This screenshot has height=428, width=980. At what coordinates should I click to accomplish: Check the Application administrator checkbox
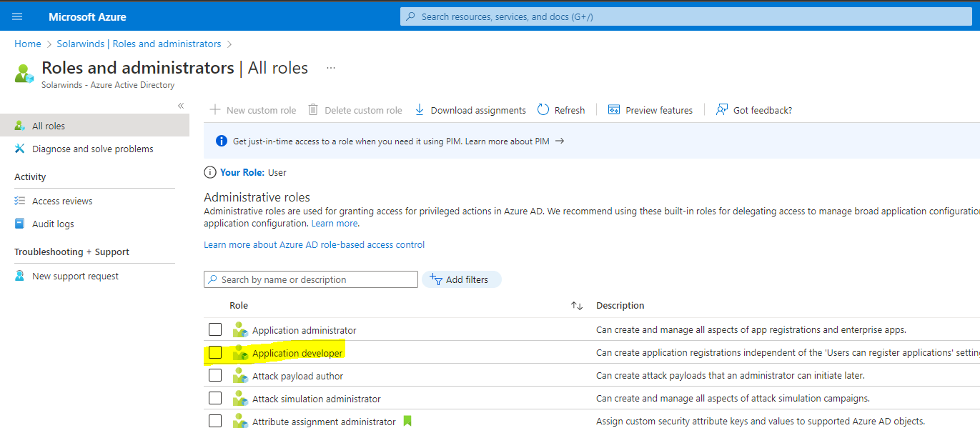[x=215, y=329]
